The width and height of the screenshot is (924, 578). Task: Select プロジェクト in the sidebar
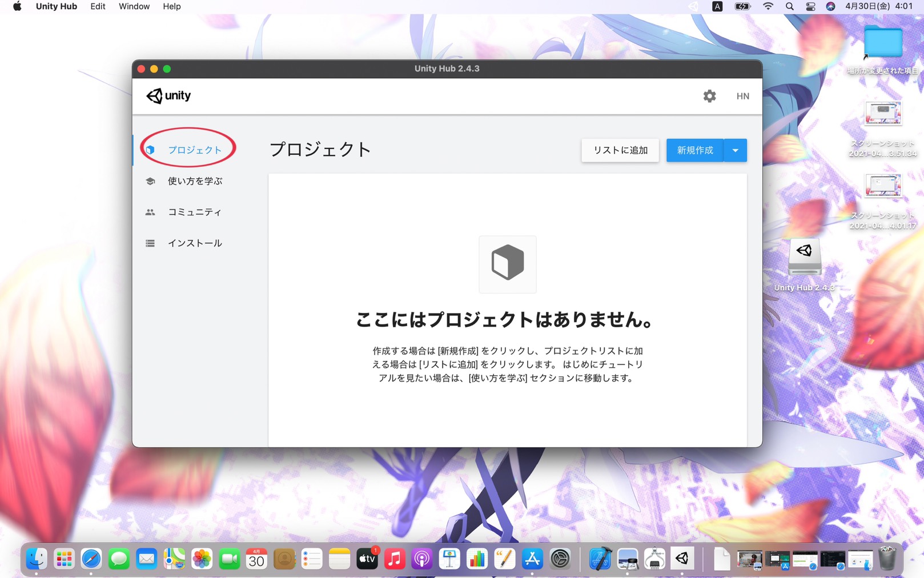[194, 150]
